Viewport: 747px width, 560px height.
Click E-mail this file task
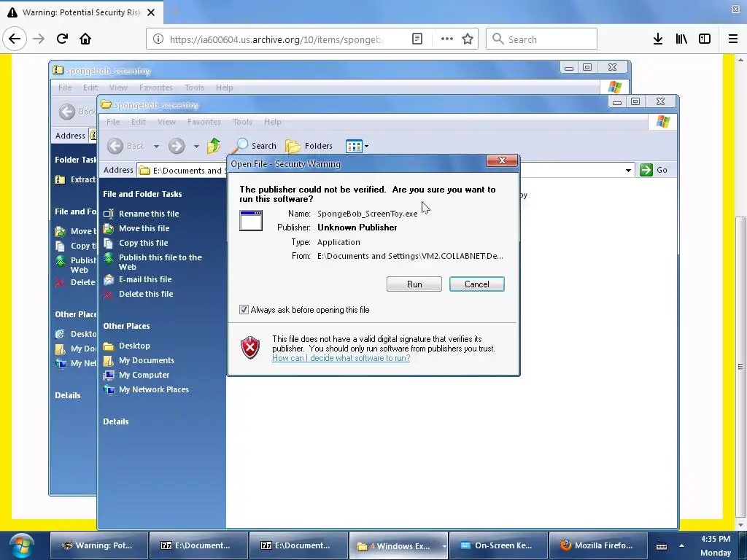coord(145,279)
